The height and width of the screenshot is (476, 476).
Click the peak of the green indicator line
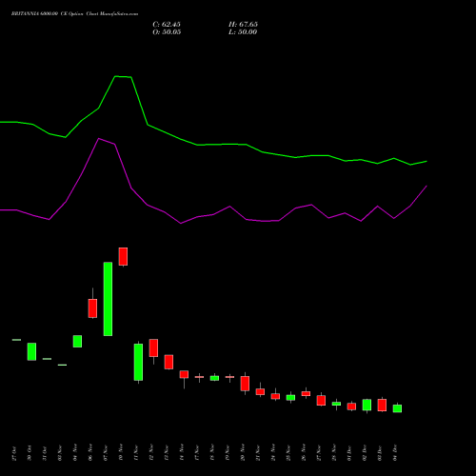[x=115, y=76]
